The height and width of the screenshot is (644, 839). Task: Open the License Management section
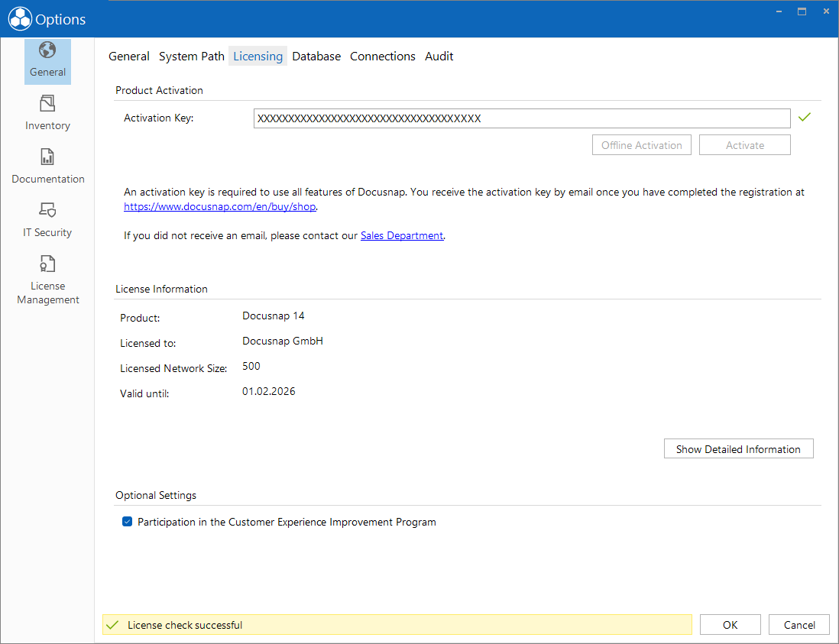pos(47,280)
